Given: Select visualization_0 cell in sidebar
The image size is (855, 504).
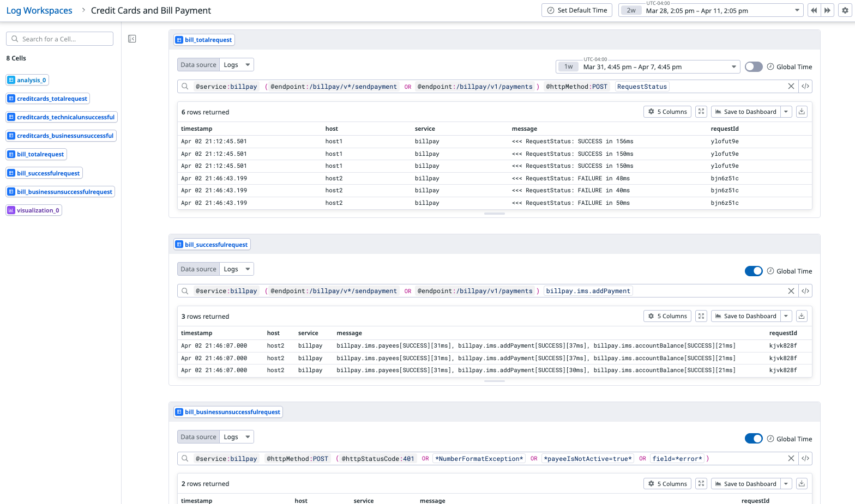Looking at the screenshot, I should click(x=34, y=210).
